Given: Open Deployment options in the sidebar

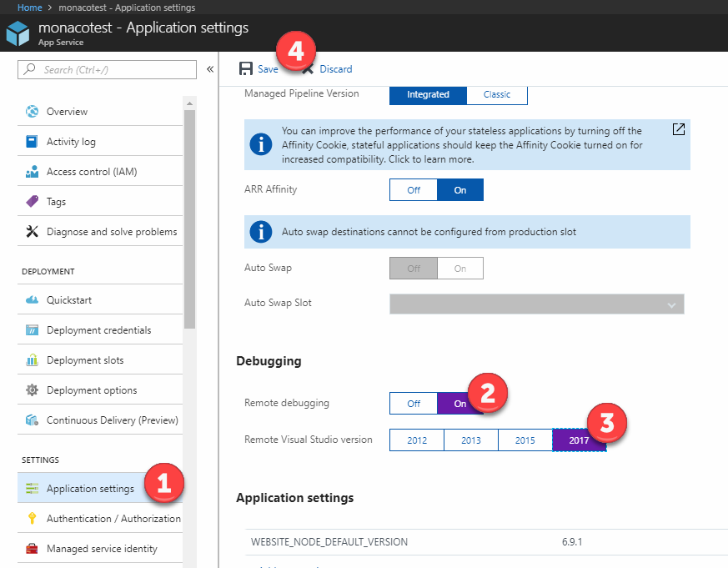Looking at the screenshot, I should [100, 390].
